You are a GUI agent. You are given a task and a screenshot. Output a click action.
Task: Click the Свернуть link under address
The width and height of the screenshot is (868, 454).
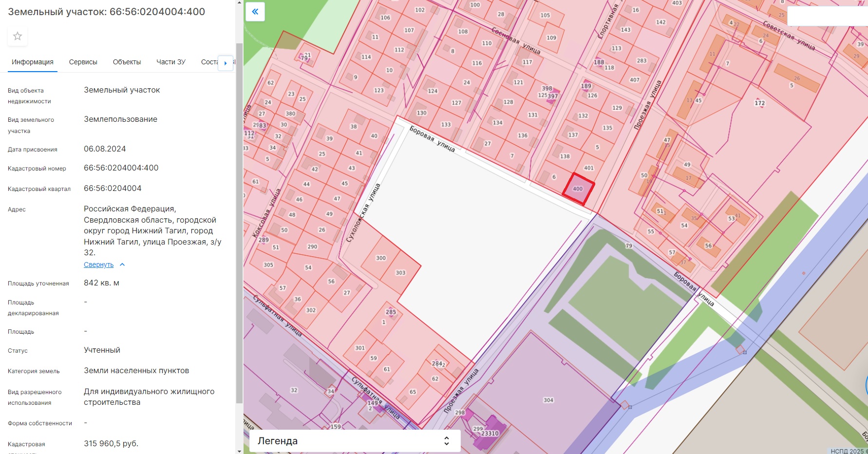pos(98,265)
